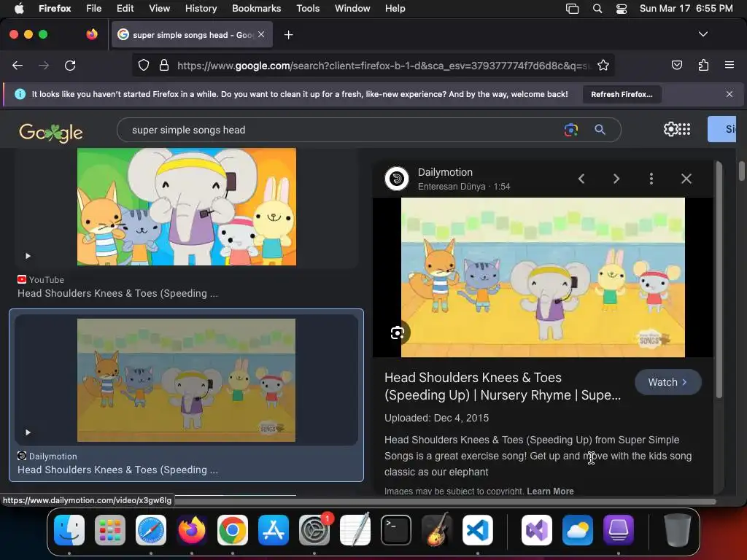Click the Firefox back arrow button
The image size is (747, 560).
pos(18,65)
